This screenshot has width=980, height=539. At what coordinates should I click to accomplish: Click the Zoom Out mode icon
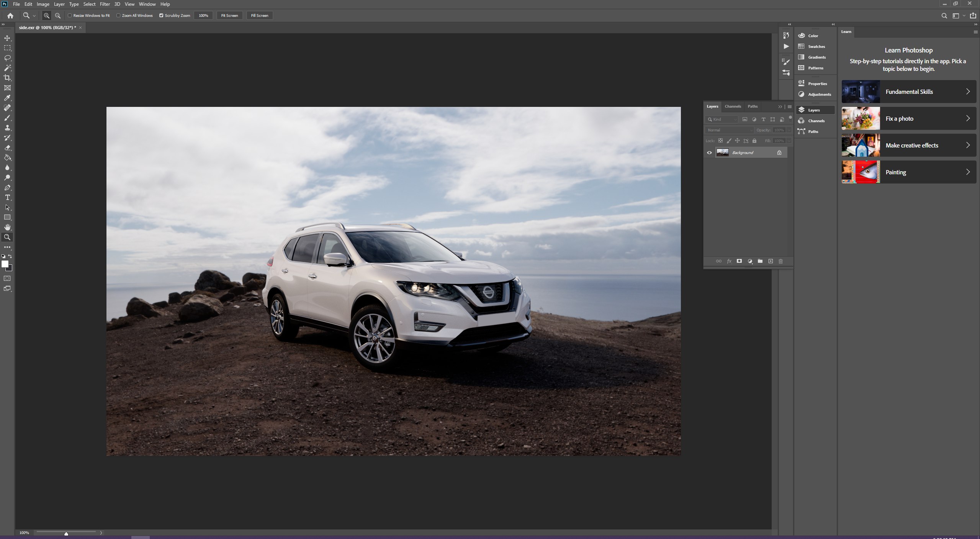(x=58, y=16)
